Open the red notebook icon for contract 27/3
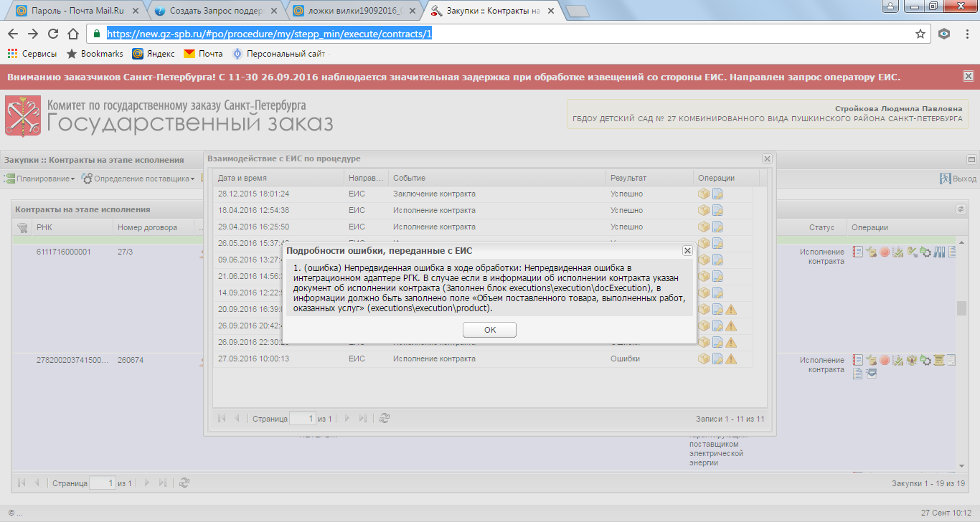This screenshot has width=980, height=522. pos(857,252)
